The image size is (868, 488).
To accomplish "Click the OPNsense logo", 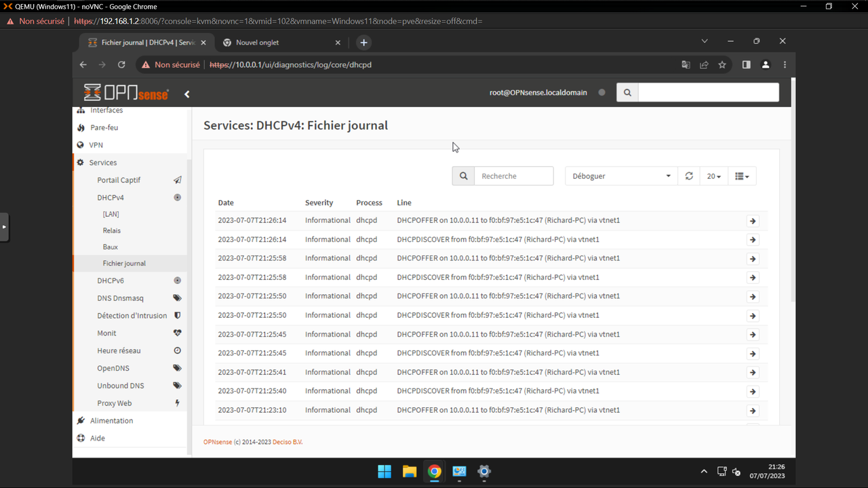I will [x=126, y=93].
